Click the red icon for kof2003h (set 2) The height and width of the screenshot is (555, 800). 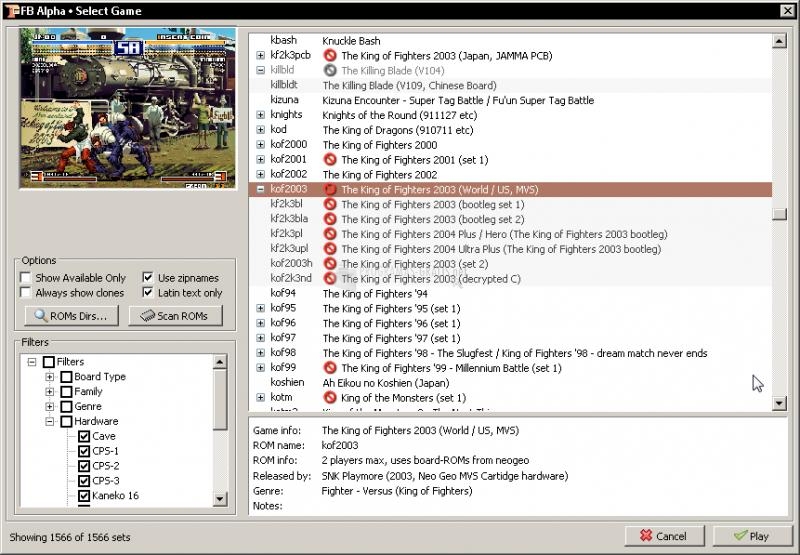click(x=330, y=264)
